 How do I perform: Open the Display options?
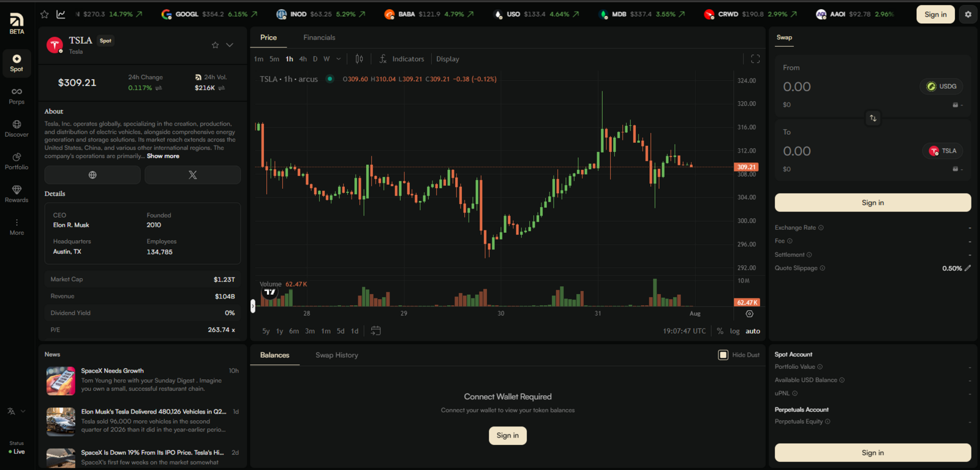click(x=448, y=59)
